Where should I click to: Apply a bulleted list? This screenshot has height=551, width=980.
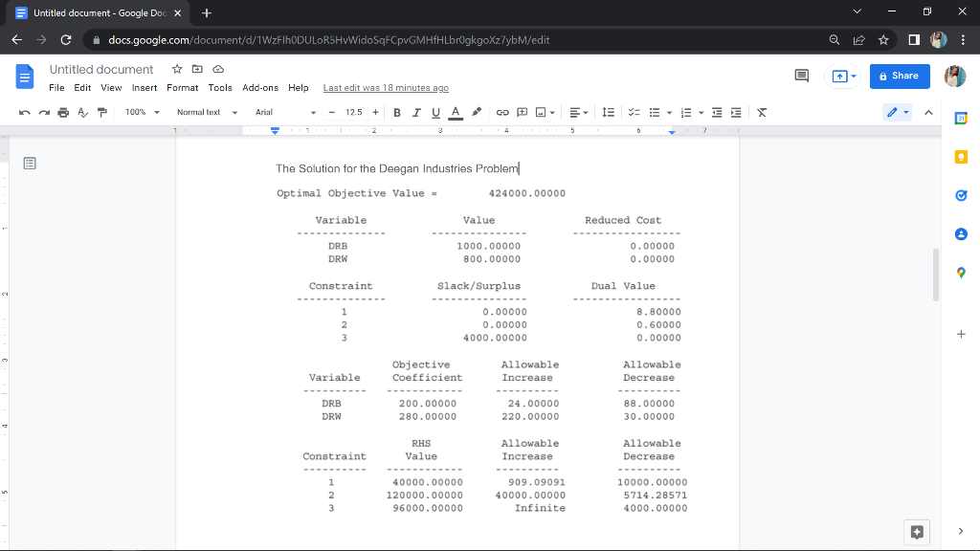655,113
